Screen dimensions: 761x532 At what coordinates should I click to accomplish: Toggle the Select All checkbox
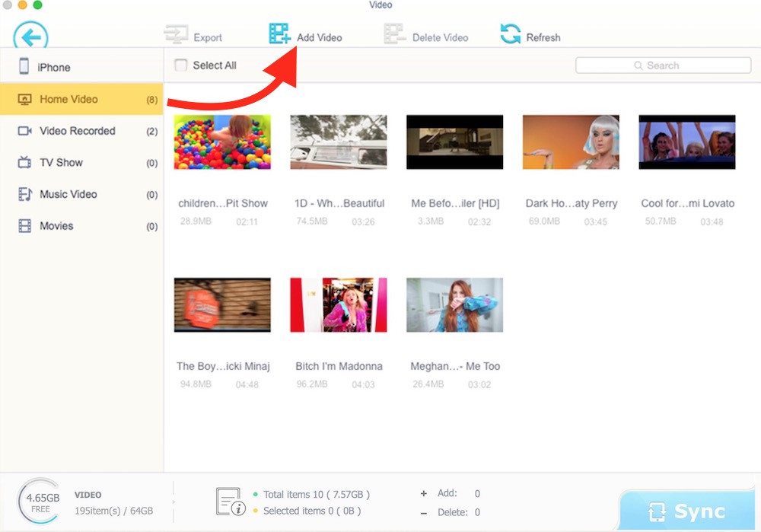pos(180,65)
